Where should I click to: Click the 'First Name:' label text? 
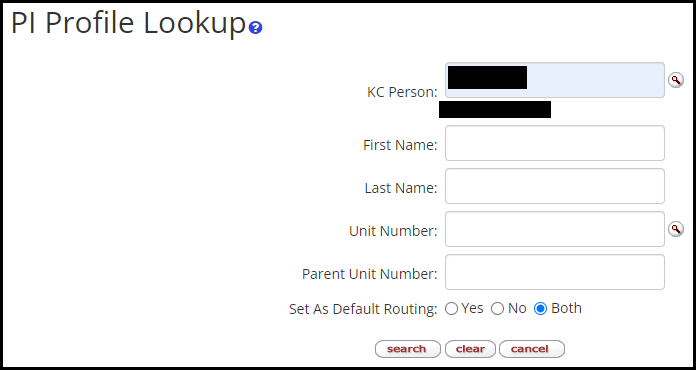tap(400, 145)
